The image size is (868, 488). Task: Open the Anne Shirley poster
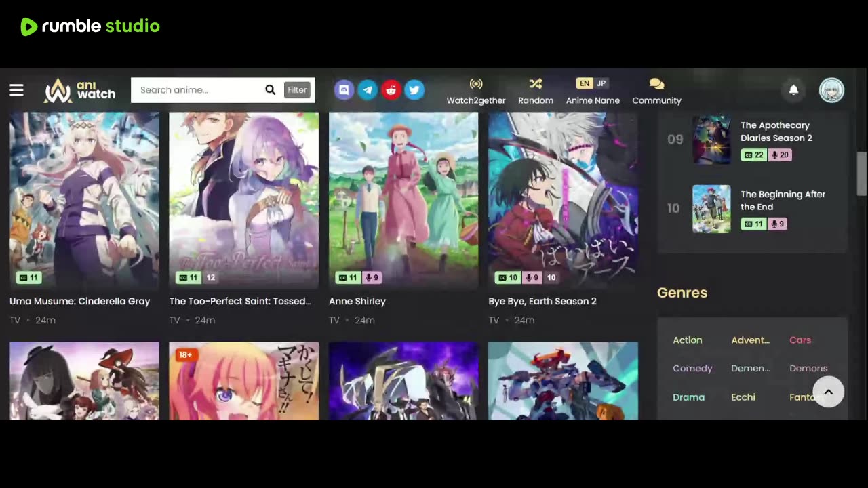tap(403, 201)
